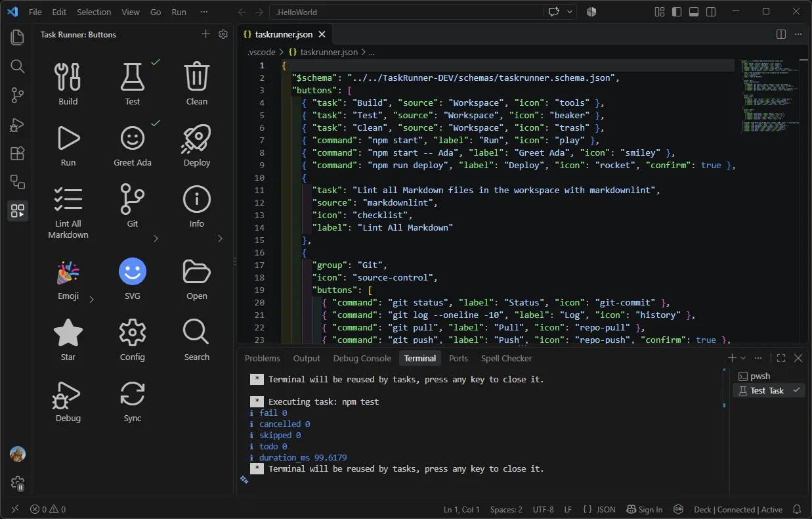The height and width of the screenshot is (519, 812).
Task: Open notifications bell in status bar
Action: pyautogui.click(x=797, y=509)
